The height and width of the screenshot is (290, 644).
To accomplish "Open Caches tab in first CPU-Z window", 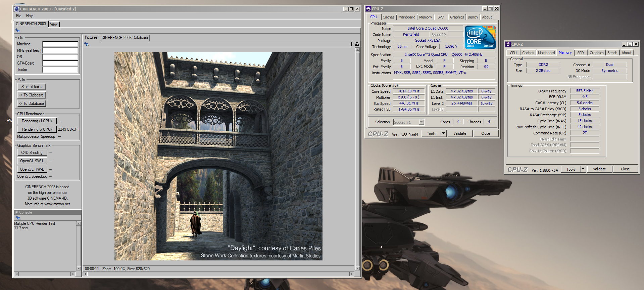I will (x=389, y=17).
